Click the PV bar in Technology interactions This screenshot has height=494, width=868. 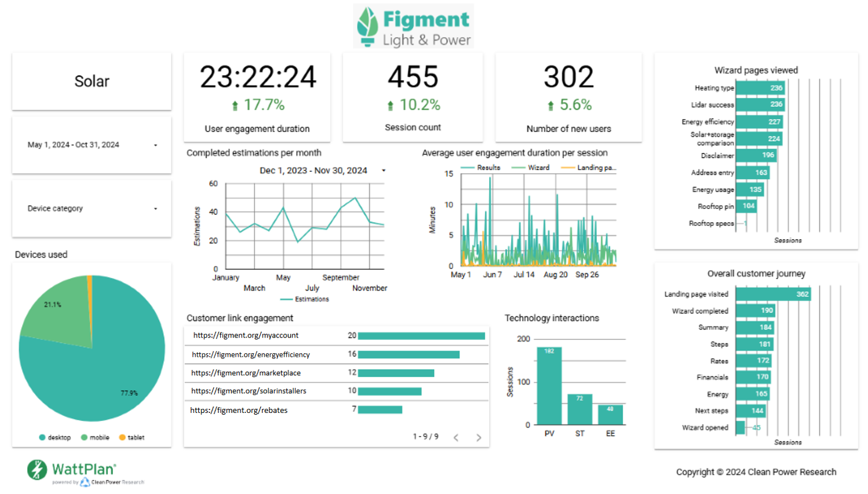click(x=549, y=386)
